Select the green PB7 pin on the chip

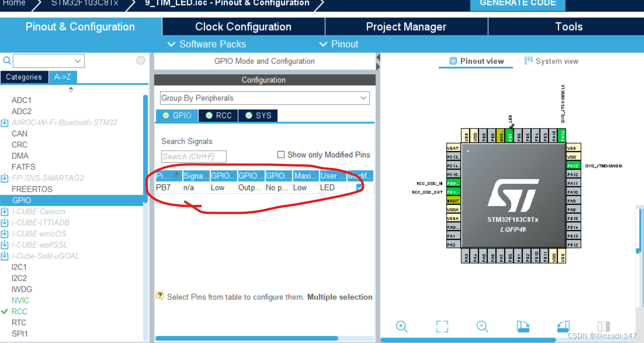click(510, 136)
